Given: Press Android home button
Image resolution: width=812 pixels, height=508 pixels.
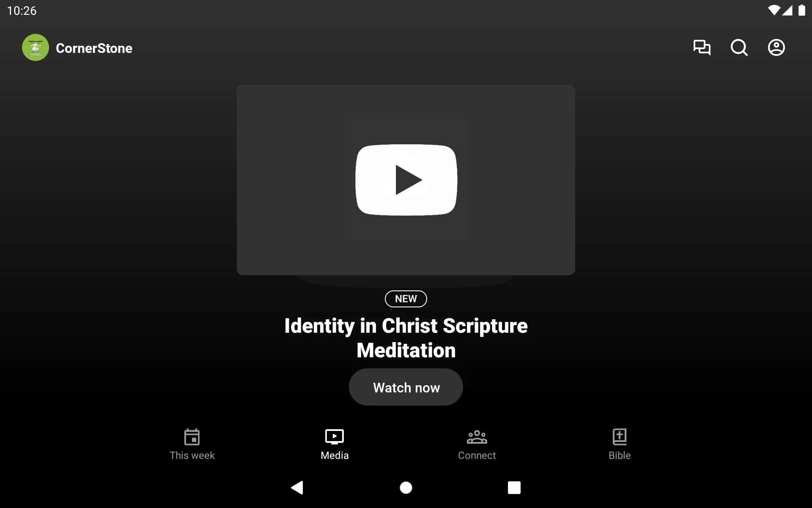Looking at the screenshot, I should click(x=406, y=488).
